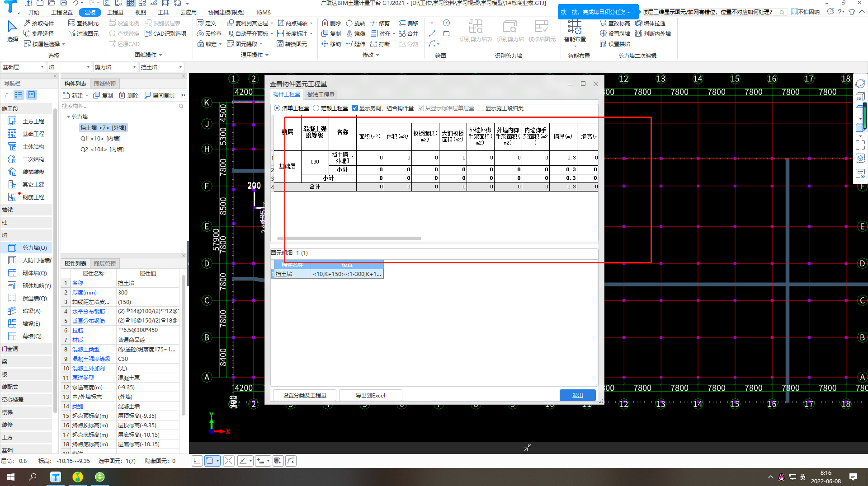This screenshot has width=868, height=486.
Task: Open the Windows Start menu
Action: tap(11, 477)
